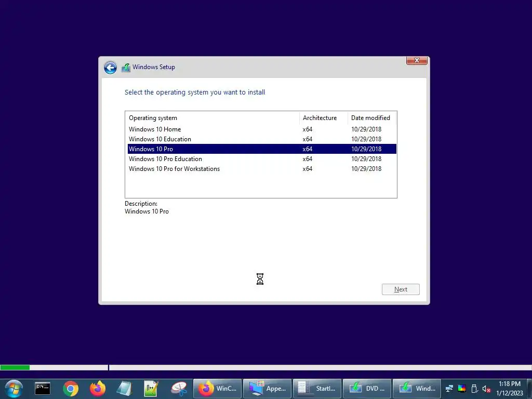532x399 pixels.
Task: Click the network tray icon
Action: coord(449,389)
